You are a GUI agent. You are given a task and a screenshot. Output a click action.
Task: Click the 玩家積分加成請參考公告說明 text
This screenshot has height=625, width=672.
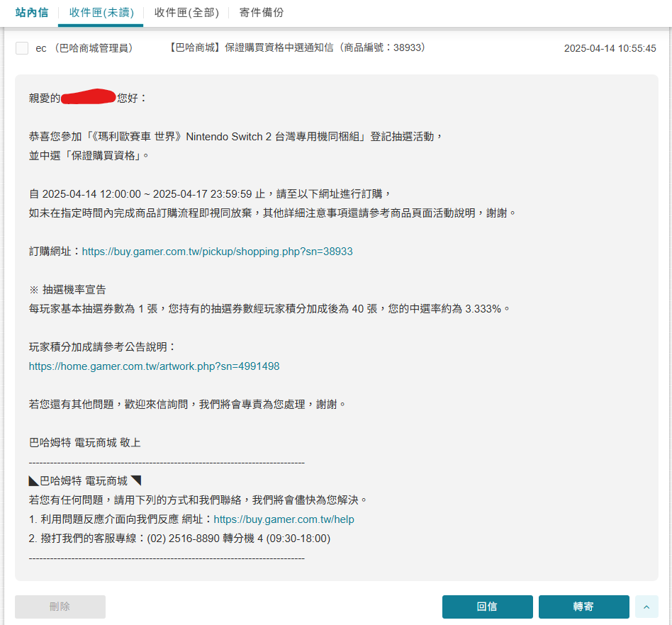[102, 347]
